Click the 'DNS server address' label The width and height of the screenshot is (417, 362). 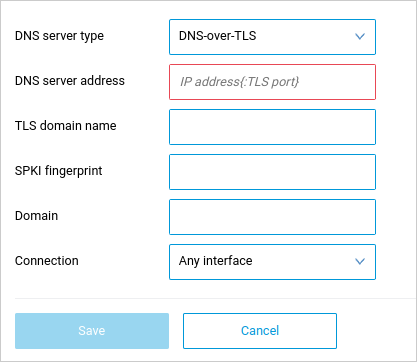point(70,81)
